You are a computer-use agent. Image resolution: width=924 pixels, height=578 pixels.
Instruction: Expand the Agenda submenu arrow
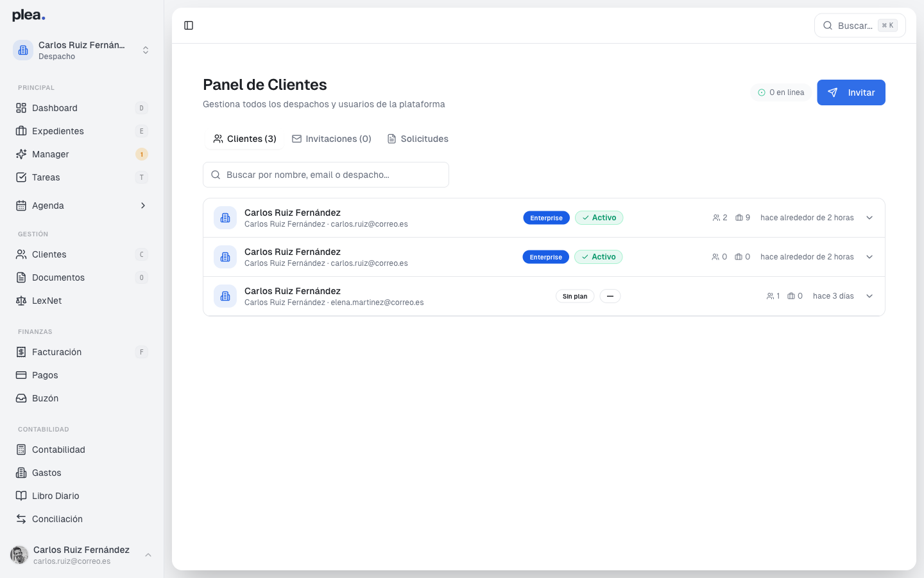(x=142, y=206)
